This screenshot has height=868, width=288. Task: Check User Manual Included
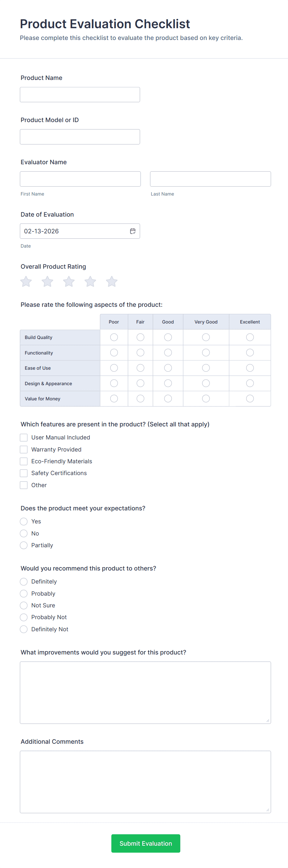point(24,437)
